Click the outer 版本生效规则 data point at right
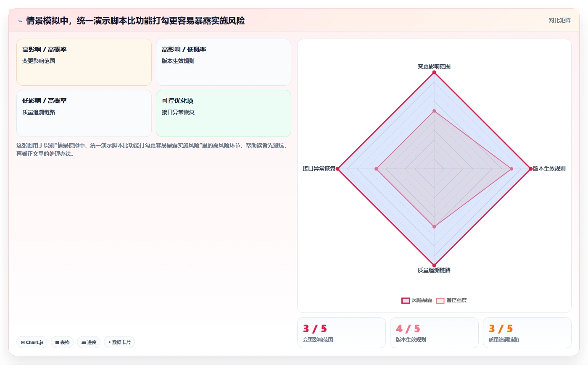Screen dimensions: 588x365 point(531,169)
